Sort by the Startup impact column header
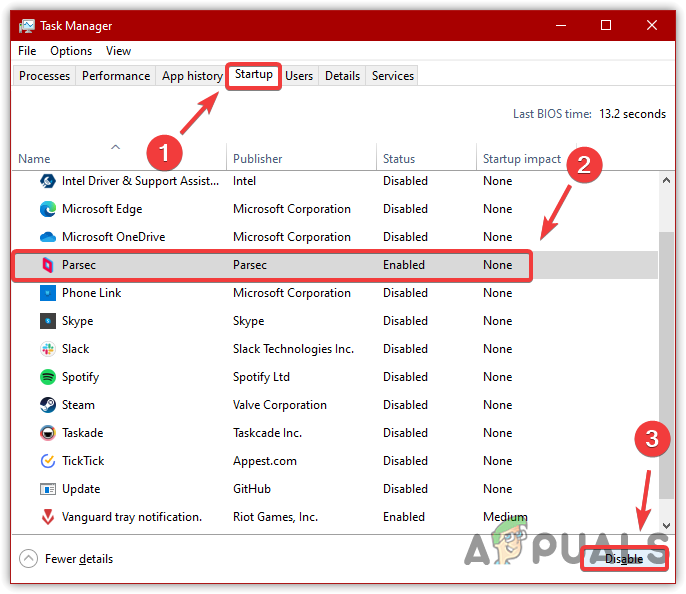 tap(522, 159)
